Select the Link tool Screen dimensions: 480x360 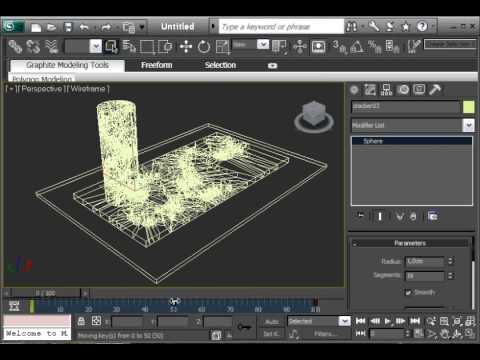point(15,47)
